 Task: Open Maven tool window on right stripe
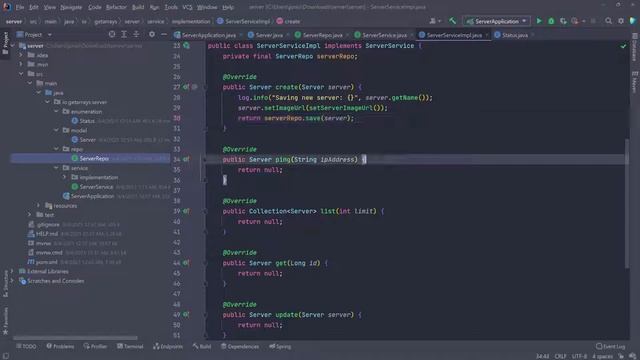pos(635,82)
